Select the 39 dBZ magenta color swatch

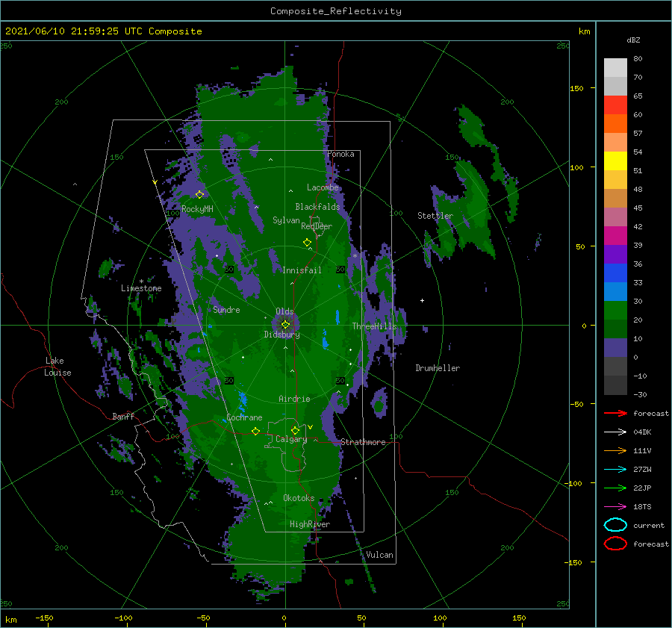tap(615, 236)
